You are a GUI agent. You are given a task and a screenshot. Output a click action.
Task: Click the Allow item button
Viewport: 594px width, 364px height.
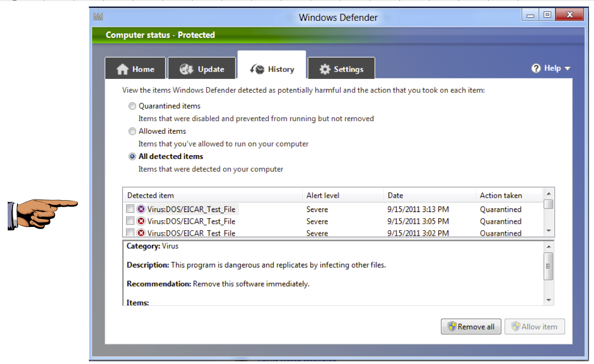[x=534, y=327]
